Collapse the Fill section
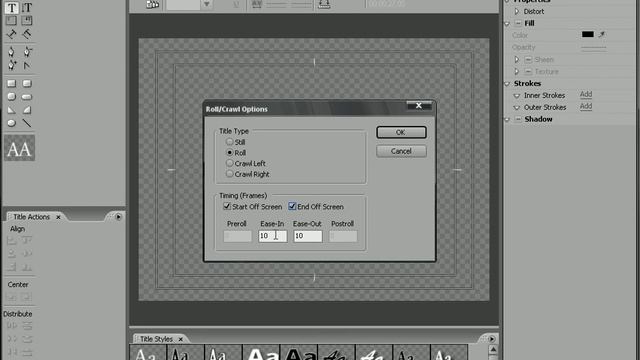640x360 pixels. click(507, 24)
